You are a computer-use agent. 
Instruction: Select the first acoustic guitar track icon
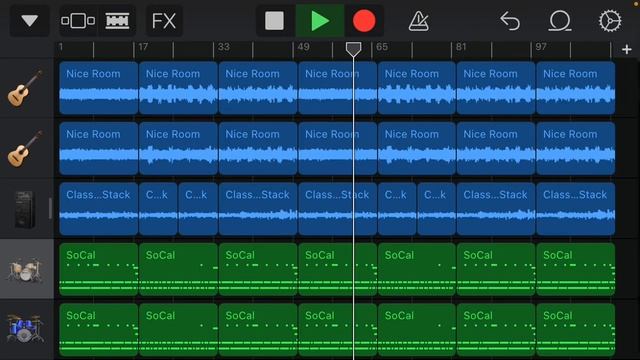[x=24, y=88]
